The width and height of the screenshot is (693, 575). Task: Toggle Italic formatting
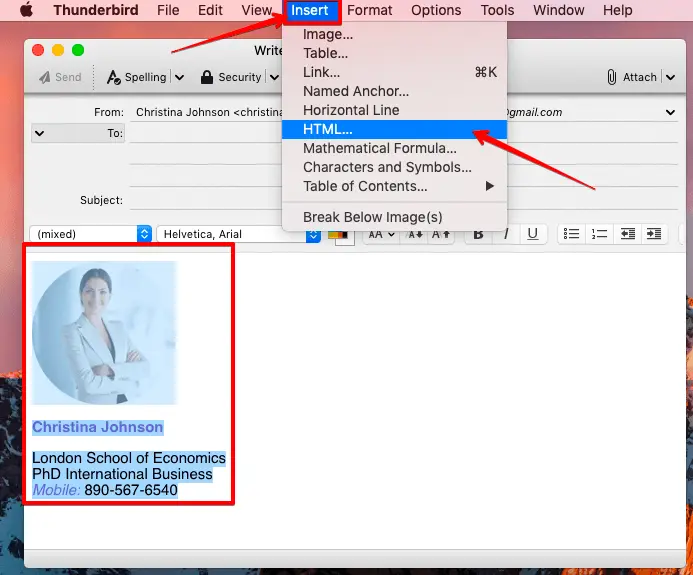click(506, 234)
